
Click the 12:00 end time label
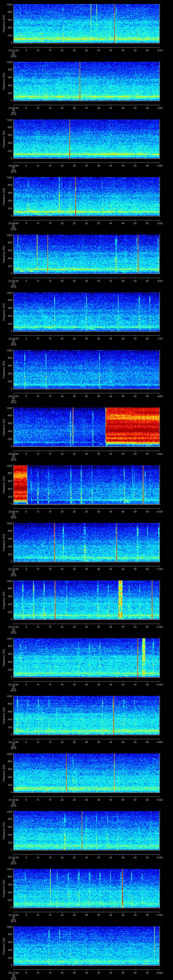[x=159, y=627]
